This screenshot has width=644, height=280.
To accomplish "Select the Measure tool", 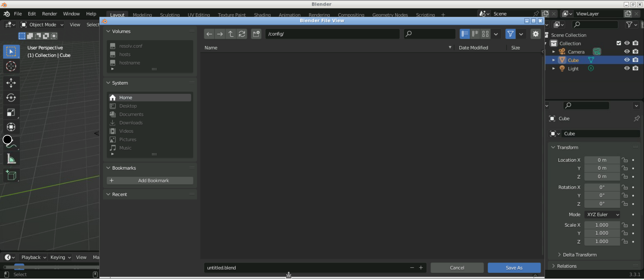I will coord(11,159).
